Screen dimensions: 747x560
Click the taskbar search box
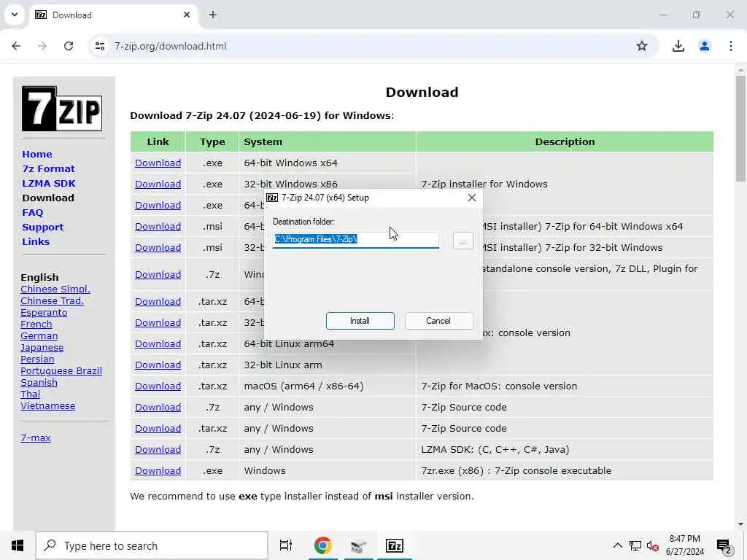point(152,545)
